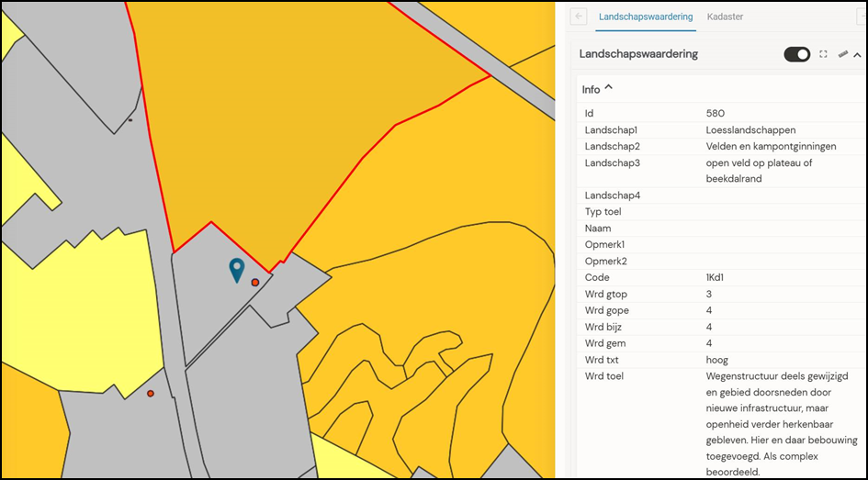Toggle the Landschapswaardering layer switch off
Viewport: 868px width, 480px height.
(x=796, y=54)
